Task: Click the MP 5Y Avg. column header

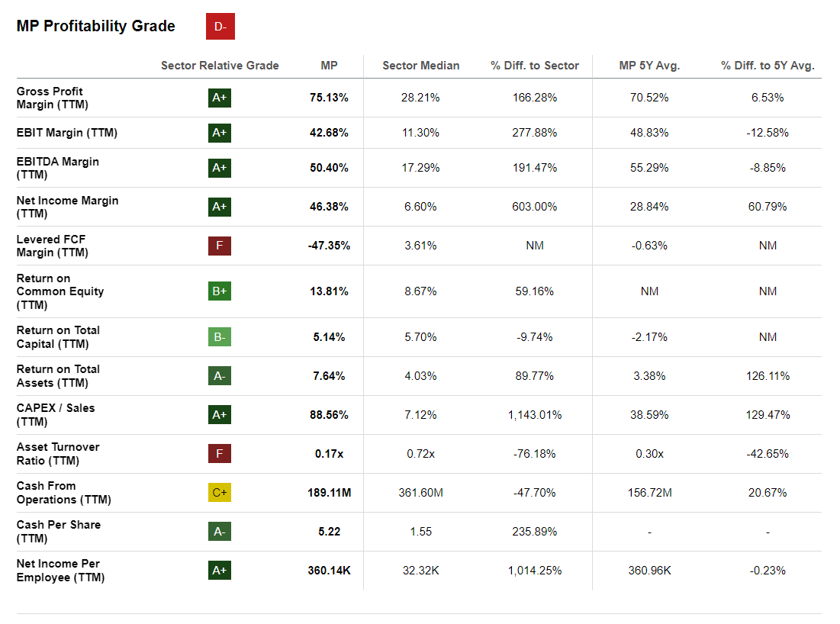Action: (x=649, y=66)
